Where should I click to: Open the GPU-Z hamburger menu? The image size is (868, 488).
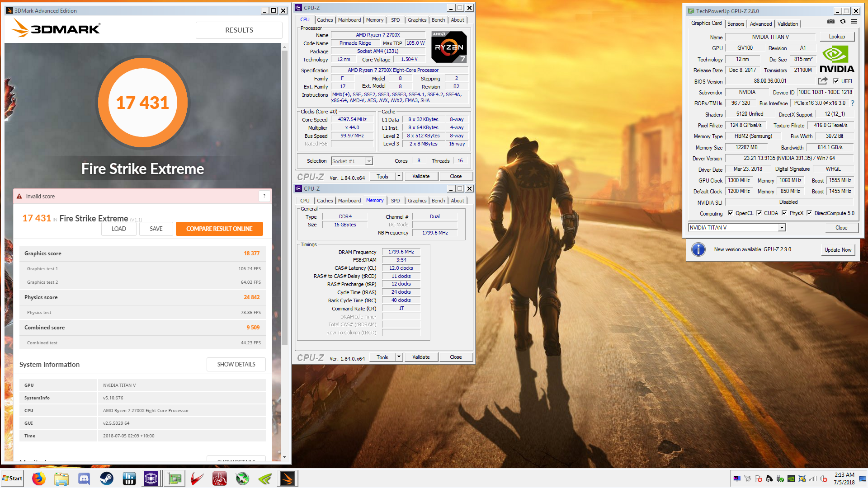coord(854,21)
